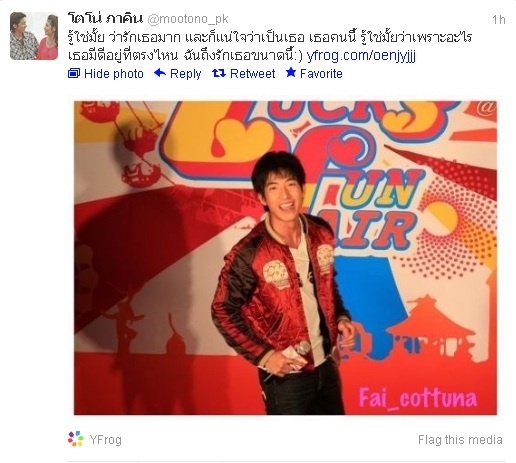Screen dimensions: 516x463
Task: Click the Hide photo icon
Action: pos(74,73)
